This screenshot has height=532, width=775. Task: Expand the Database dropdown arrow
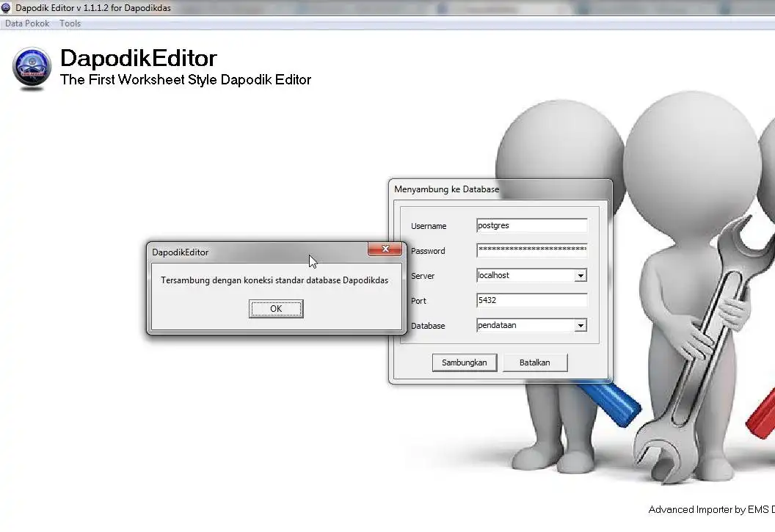(581, 326)
